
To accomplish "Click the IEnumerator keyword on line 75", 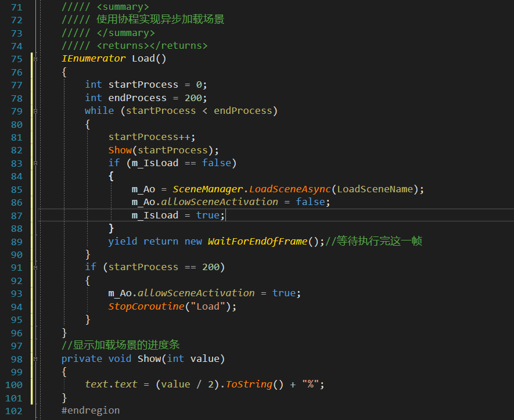I will pos(92,58).
